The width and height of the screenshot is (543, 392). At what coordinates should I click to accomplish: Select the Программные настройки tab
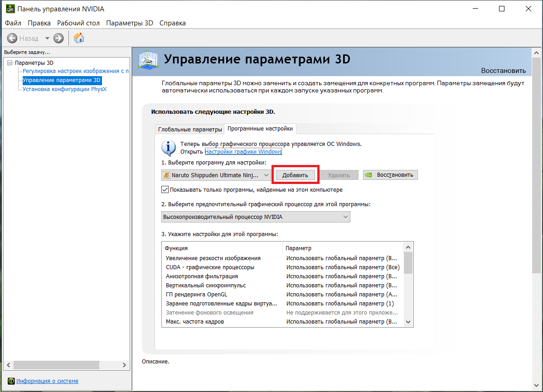pos(260,128)
